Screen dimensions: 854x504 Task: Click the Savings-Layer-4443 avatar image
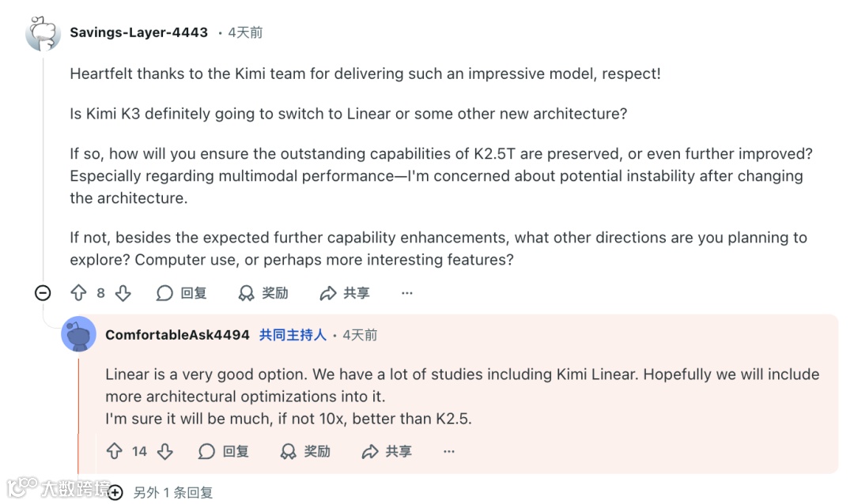[x=43, y=33]
